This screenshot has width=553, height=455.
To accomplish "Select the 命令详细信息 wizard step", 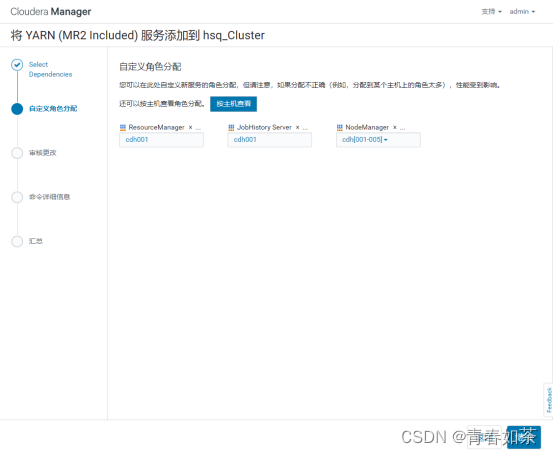I will pyautogui.click(x=49, y=197).
